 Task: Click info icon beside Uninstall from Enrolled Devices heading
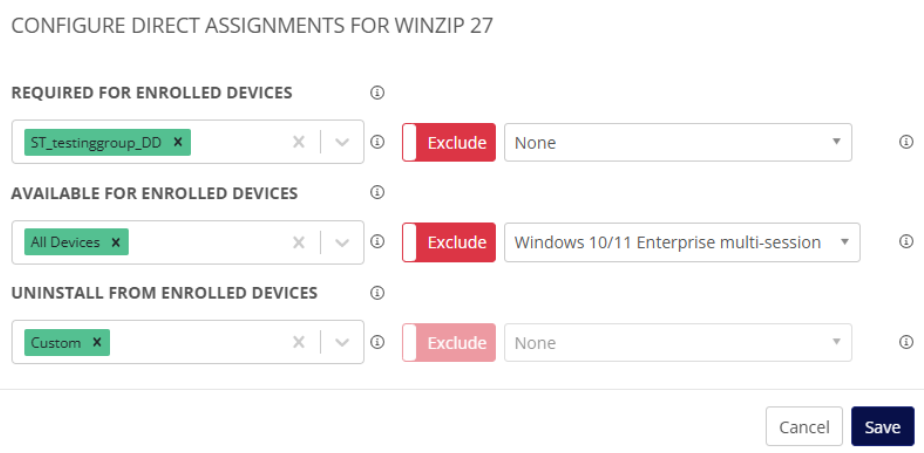tap(377, 293)
